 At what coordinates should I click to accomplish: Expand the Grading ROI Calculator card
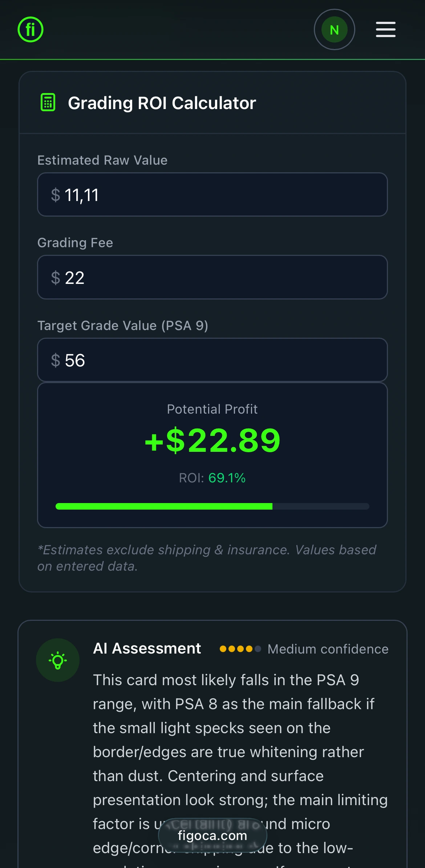point(212,103)
